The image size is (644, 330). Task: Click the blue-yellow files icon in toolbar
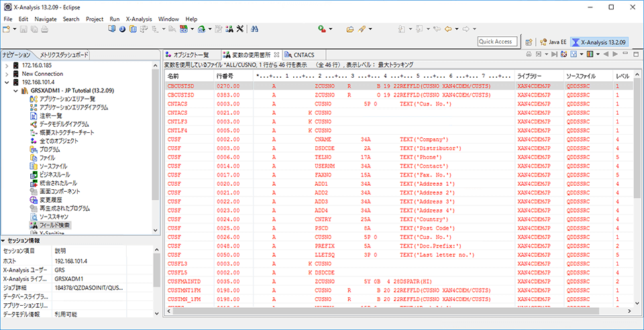pos(133,29)
